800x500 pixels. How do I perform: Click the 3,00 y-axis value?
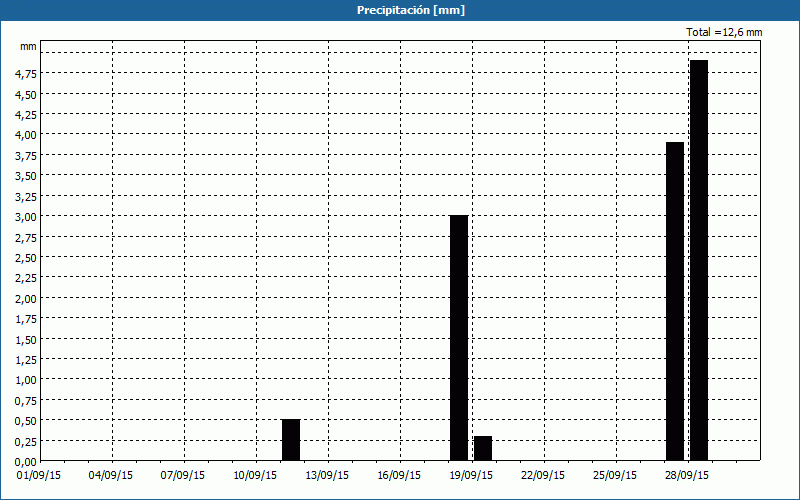(x=26, y=217)
